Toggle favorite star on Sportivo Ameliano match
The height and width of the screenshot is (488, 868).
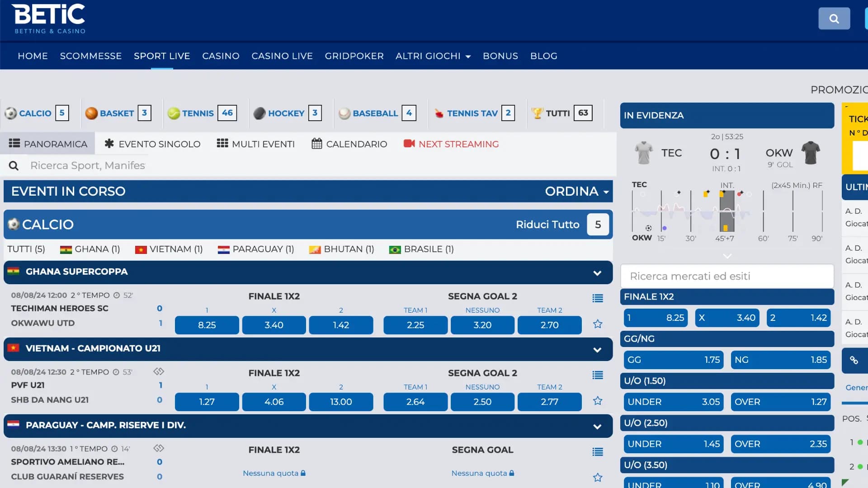click(598, 477)
